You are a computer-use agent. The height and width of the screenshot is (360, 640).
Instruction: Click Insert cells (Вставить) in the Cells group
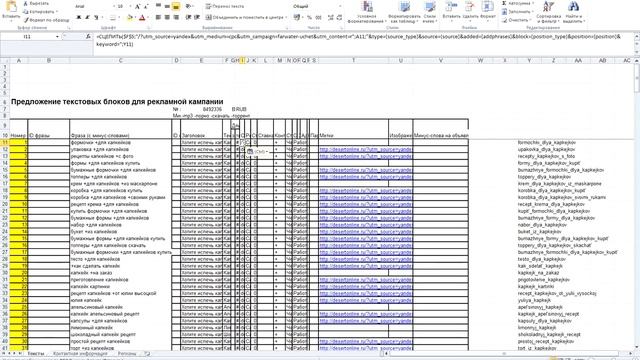pos(451,11)
